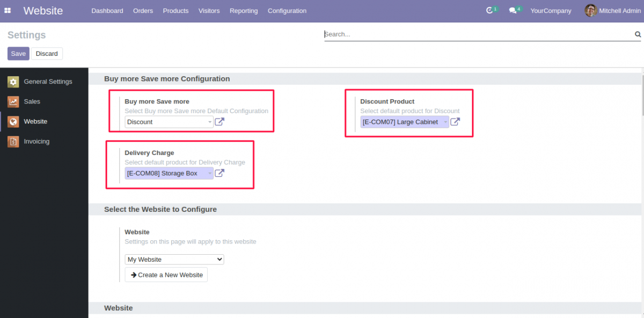The height and width of the screenshot is (318, 644).
Task: Open external link beside Storage Box product
Action: 219,173
